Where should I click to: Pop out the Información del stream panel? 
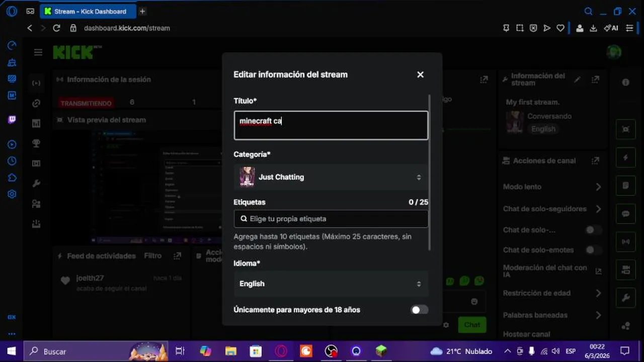[595, 79]
